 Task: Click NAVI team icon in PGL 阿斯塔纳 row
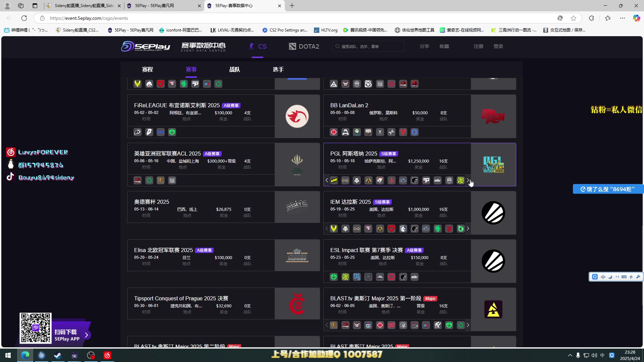[x=334, y=180]
